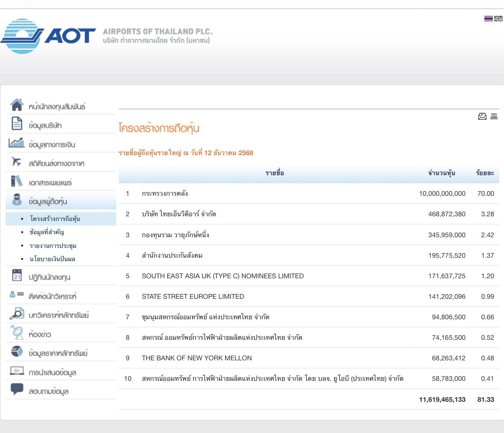Click the person icon for ข้อมูลผู้ถือหุ้น

pos(17,200)
